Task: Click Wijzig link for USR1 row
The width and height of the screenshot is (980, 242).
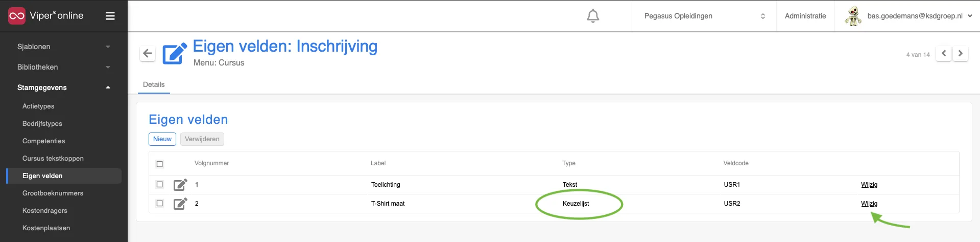Action: pyautogui.click(x=869, y=185)
